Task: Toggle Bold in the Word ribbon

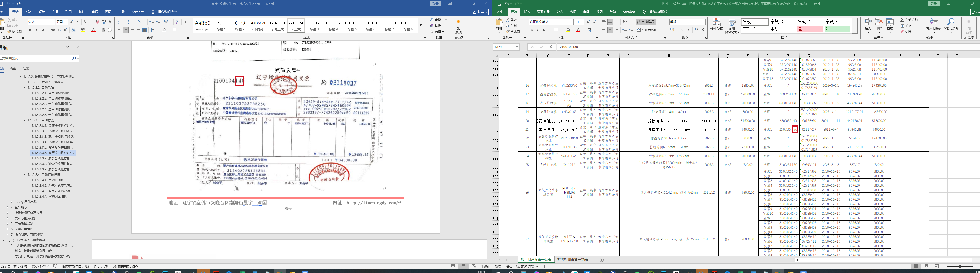Action: tap(30, 30)
